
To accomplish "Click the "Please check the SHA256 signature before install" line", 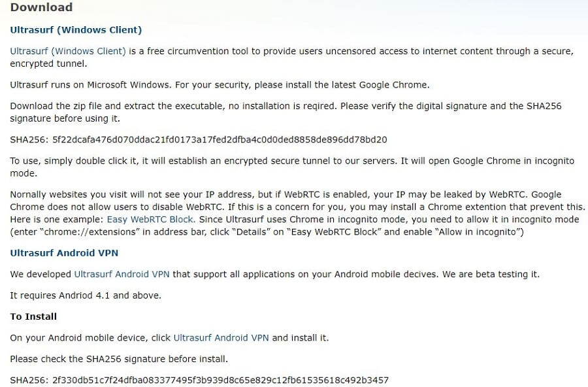I will pos(119,359).
